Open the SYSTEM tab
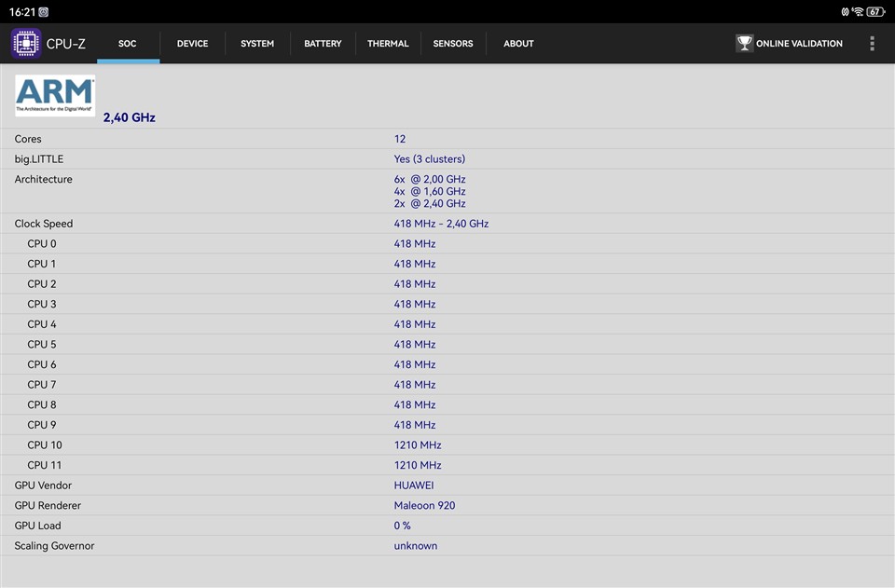This screenshot has width=895, height=588. (257, 44)
